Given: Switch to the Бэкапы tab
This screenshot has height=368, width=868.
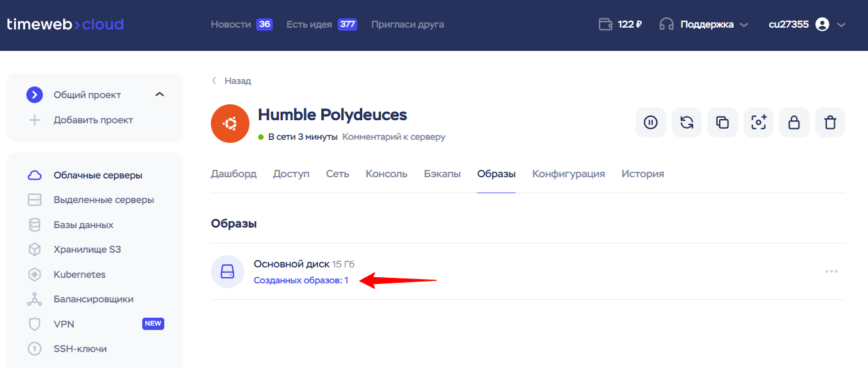Looking at the screenshot, I should pos(442,174).
